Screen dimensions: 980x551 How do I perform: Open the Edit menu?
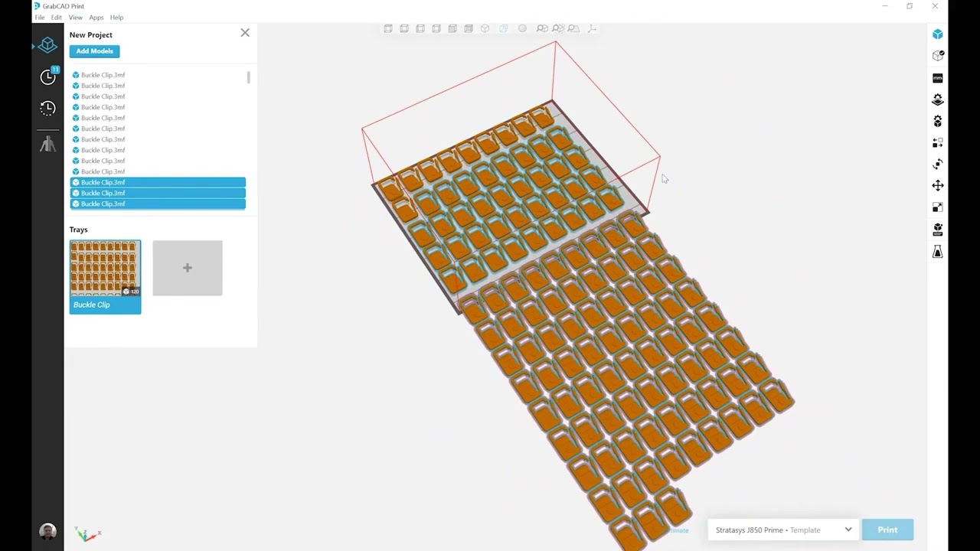pyautogui.click(x=57, y=18)
